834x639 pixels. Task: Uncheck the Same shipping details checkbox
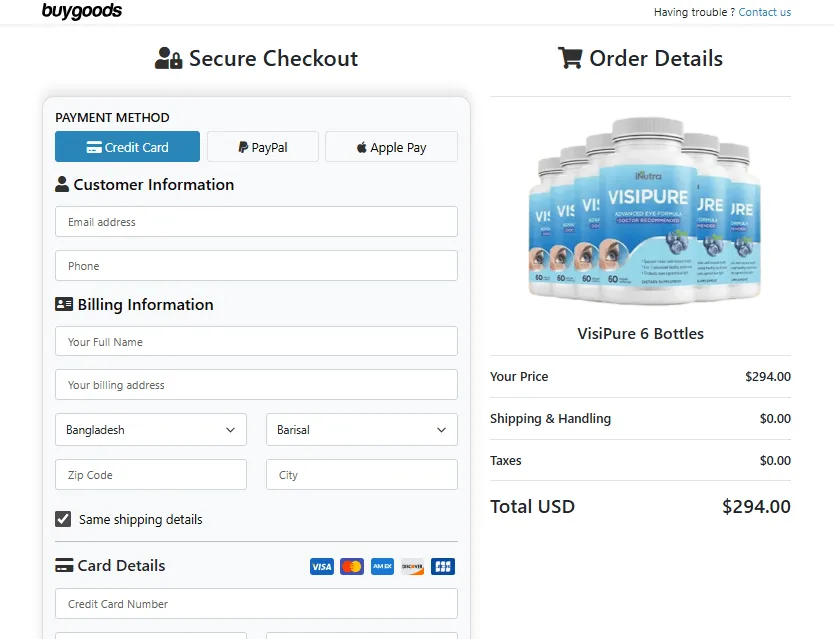pos(63,519)
